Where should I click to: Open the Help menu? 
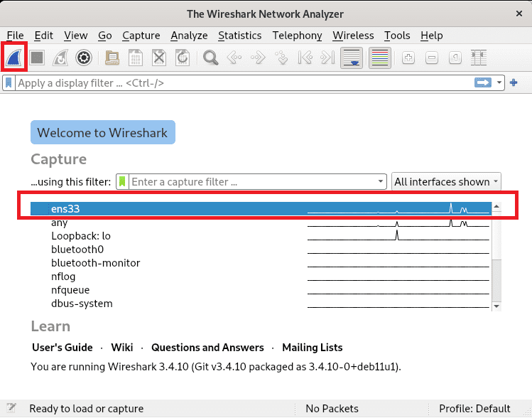(x=432, y=36)
